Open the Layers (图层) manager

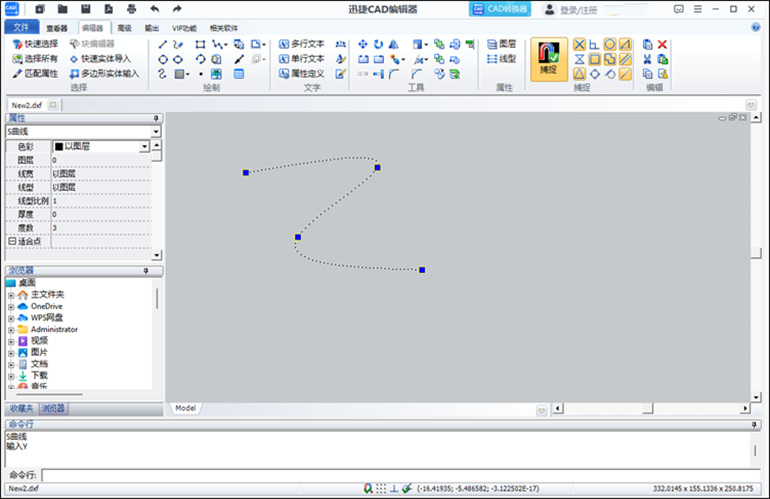(501, 45)
